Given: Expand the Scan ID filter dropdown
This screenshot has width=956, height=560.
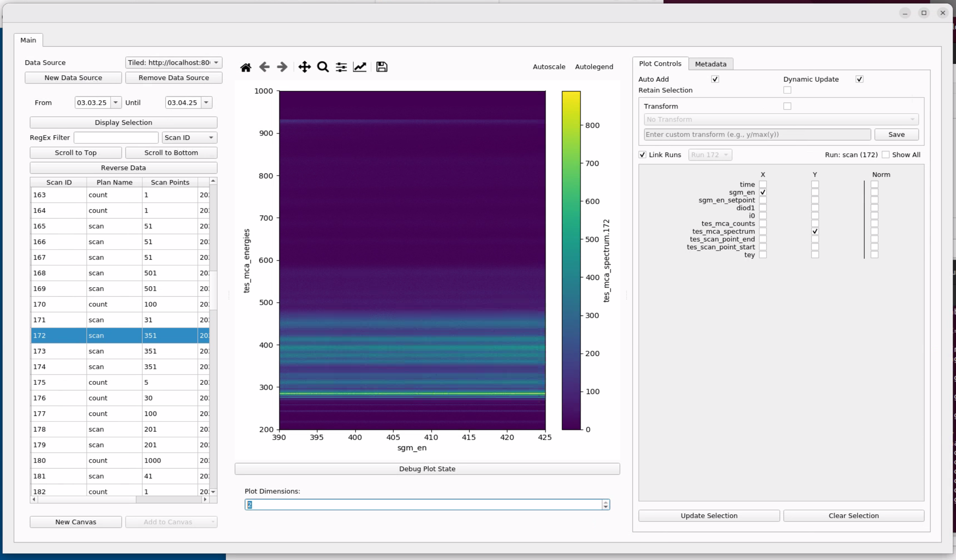Looking at the screenshot, I should (189, 138).
